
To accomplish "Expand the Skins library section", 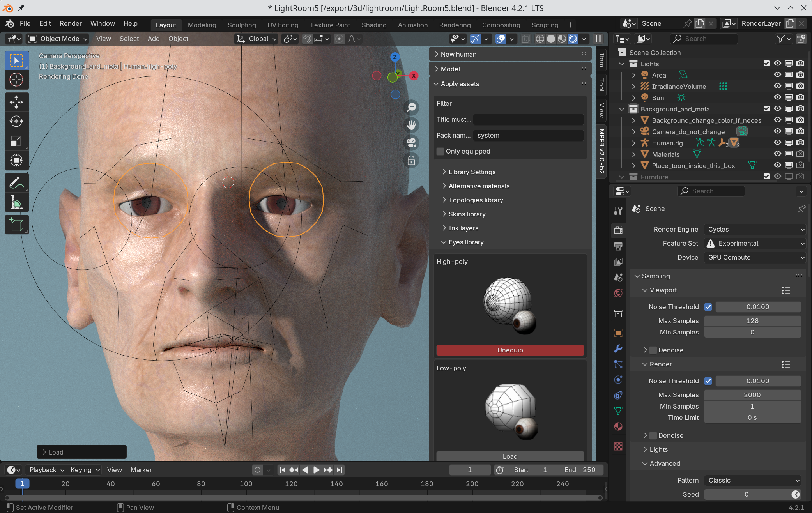I will click(467, 214).
